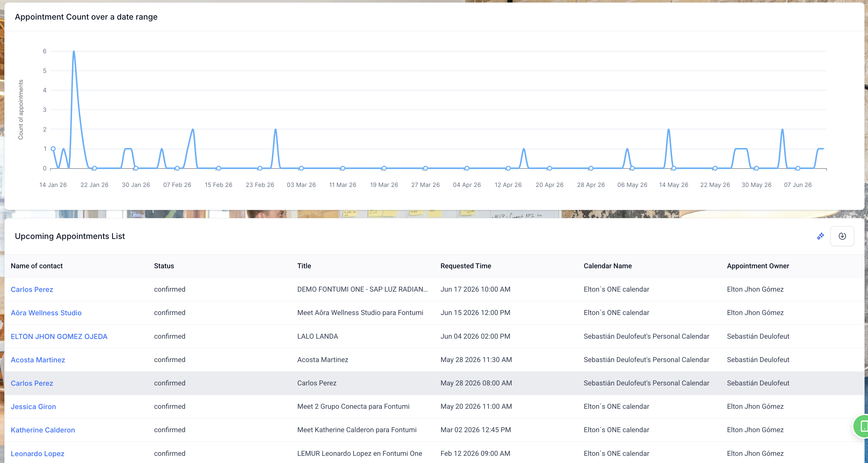The width and height of the screenshot is (868, 463).
Task: Select Elton Jhon Gómez owner in Jessica Giron row
Action: point(755,406)
